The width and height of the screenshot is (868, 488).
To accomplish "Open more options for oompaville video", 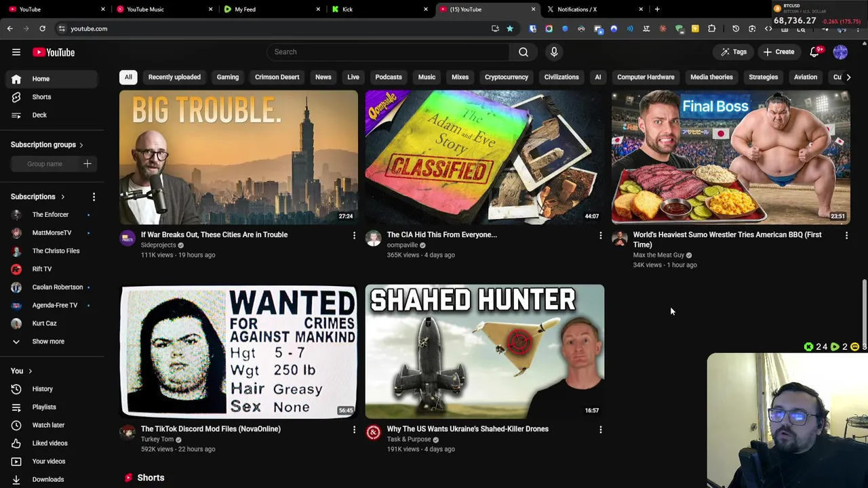I will (600, 235).
